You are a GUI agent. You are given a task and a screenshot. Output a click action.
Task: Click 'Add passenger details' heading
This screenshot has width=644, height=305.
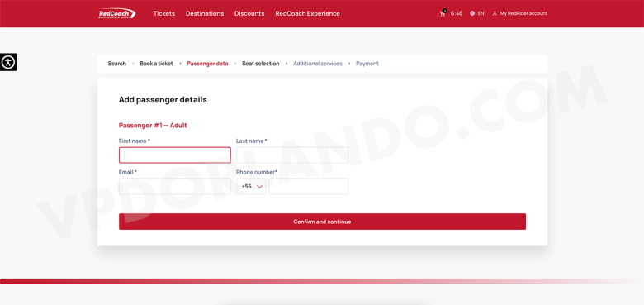163,100
